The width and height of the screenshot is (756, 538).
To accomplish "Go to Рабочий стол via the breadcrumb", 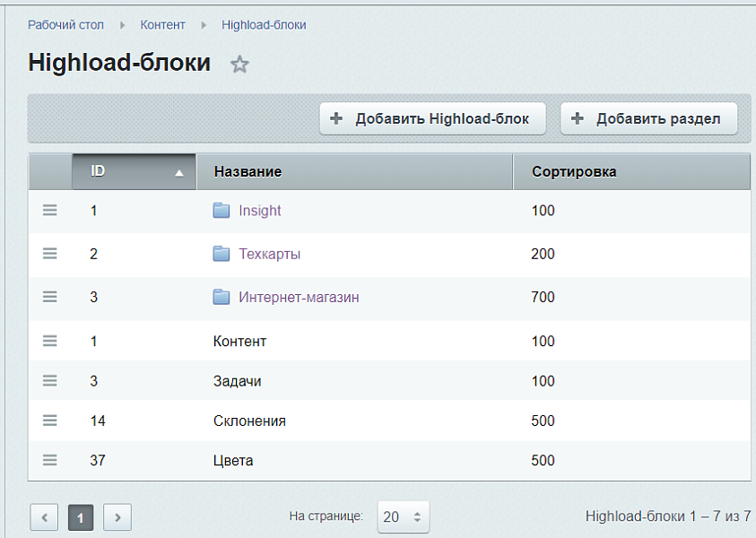I will pos(66,25).
